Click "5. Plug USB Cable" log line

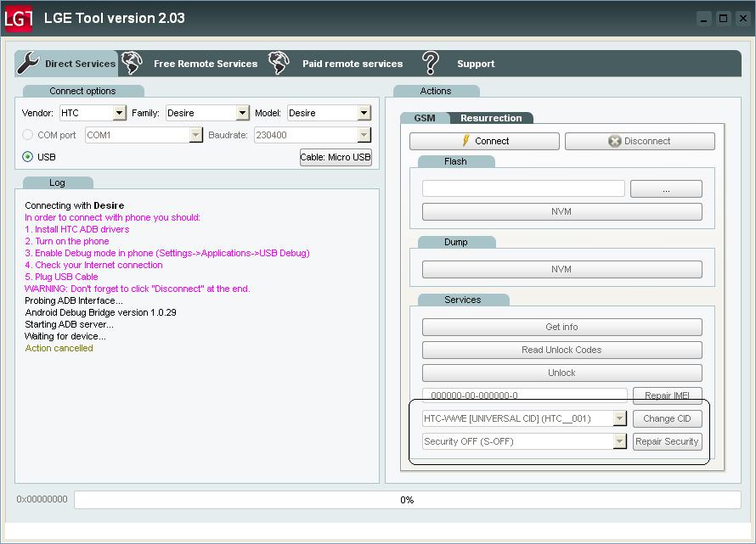coord(61,277)
